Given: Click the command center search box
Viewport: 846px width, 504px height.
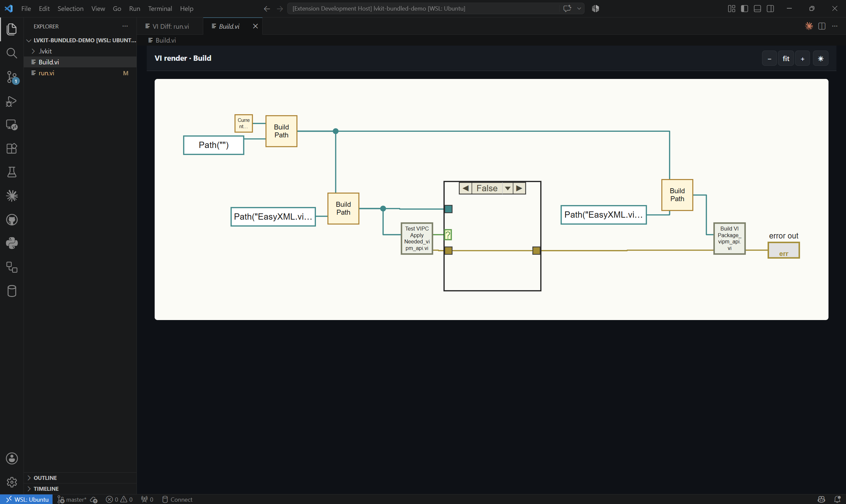Looking at the screenshot, I should 423,9.
